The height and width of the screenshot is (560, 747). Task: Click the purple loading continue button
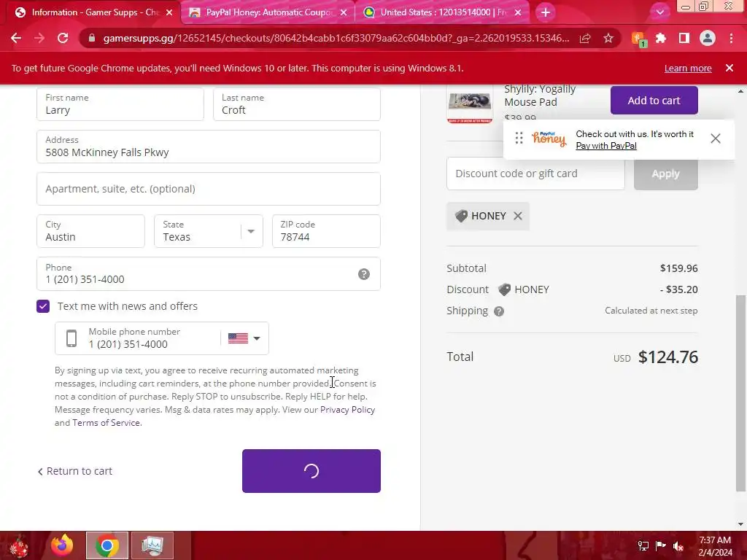311,471
